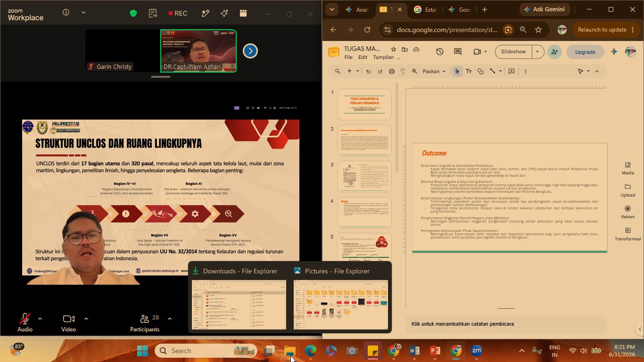Open the File menu in Google Slides
644x362 pixels.
click(348, 57)
